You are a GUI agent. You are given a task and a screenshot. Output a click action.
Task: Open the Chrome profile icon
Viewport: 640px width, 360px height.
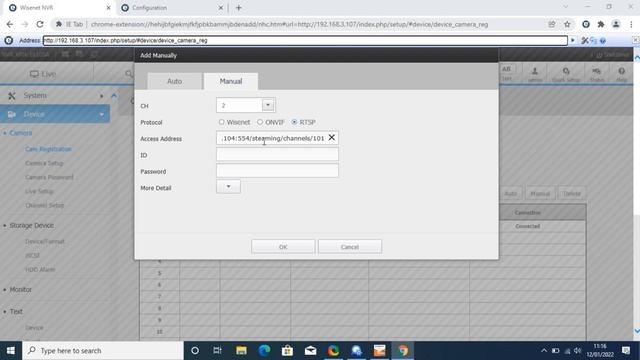coord(616,24)
